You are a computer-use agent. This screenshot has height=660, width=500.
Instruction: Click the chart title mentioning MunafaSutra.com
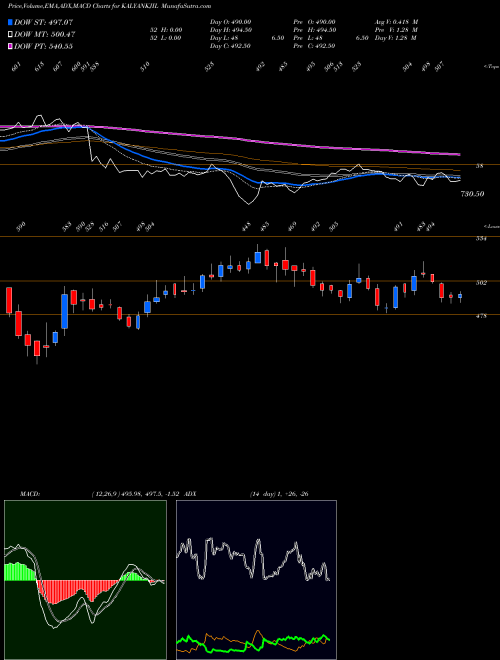click(x=109, y=7)
